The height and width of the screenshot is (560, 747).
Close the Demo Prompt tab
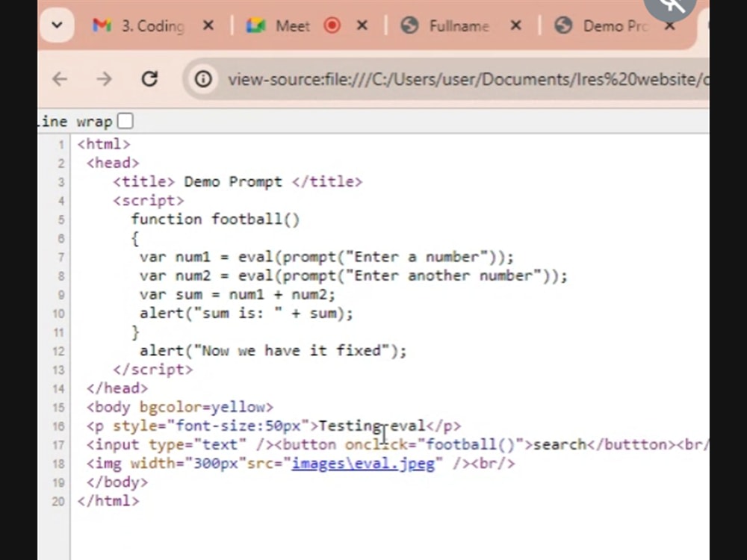tap(670, 25)
